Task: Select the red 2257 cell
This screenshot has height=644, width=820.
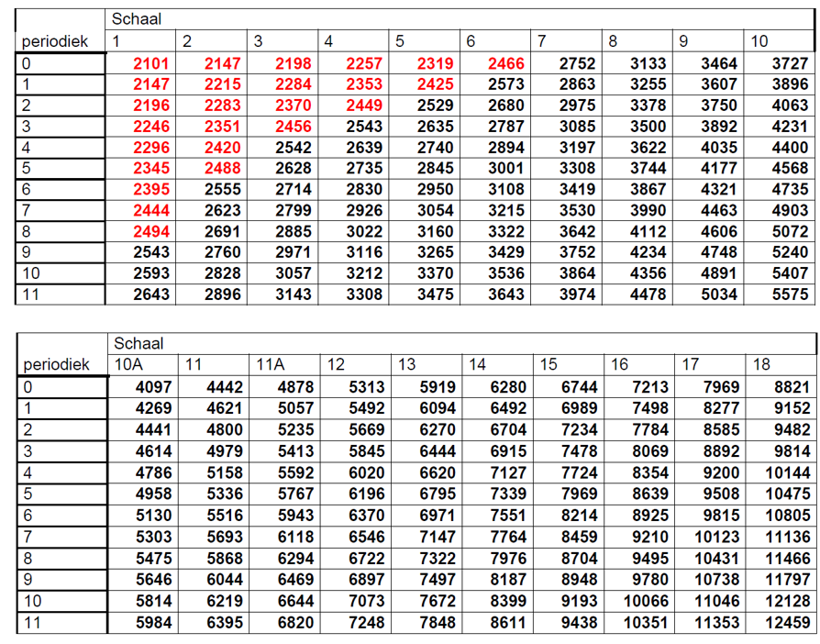Action: coord(364,63)
